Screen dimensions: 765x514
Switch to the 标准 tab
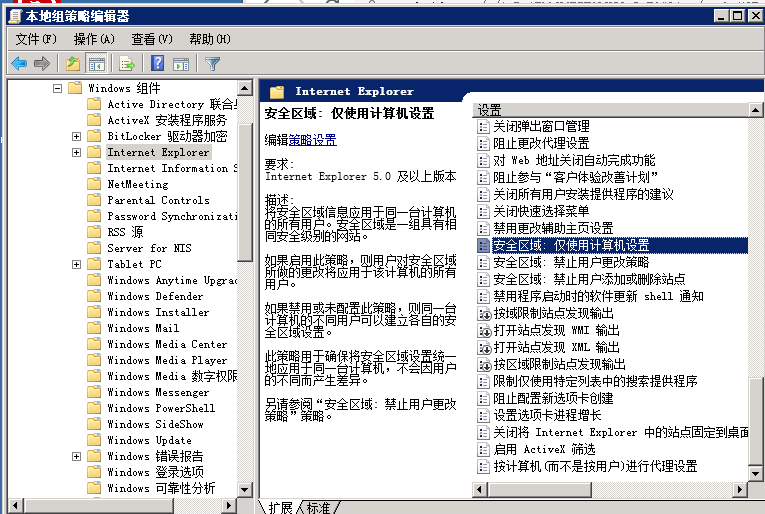[x=319, y=507]
